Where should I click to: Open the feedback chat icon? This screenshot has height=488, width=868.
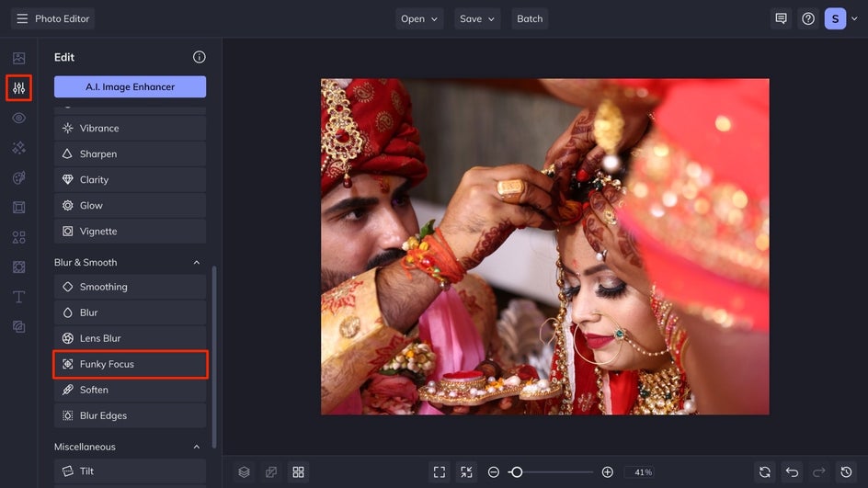781,18
